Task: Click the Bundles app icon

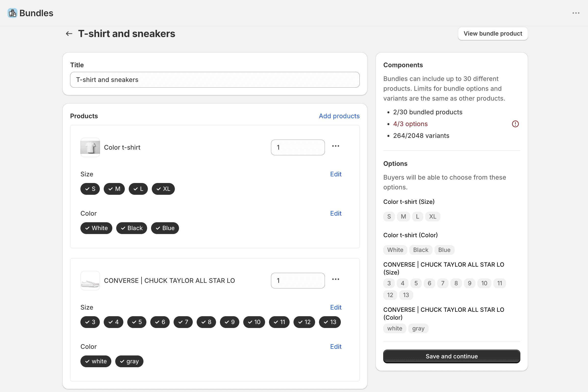Action: pyautogui.click(x=12, y=13)
